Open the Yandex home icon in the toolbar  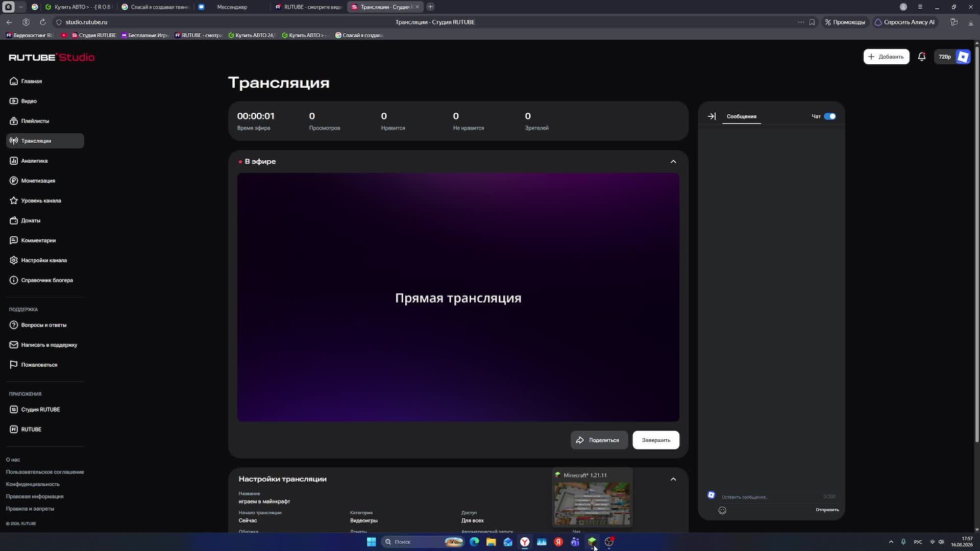pos(26,22)
